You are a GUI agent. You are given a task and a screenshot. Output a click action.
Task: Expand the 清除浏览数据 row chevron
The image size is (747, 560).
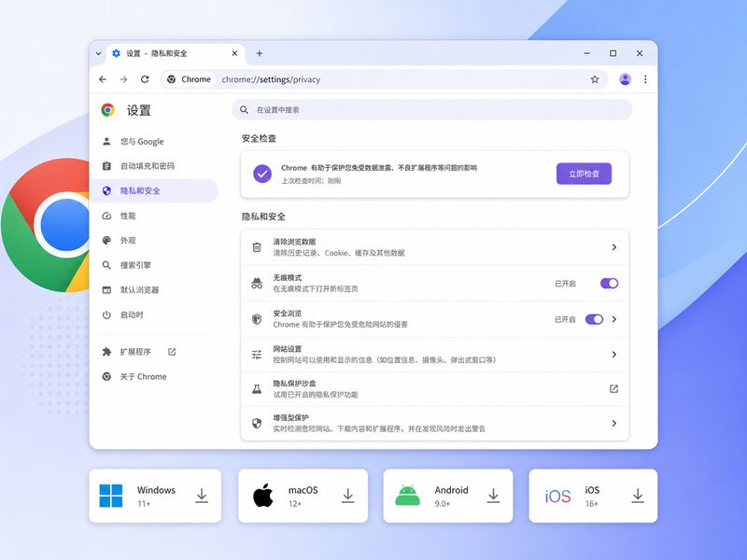pyautogui.click(x=614, y=247)
